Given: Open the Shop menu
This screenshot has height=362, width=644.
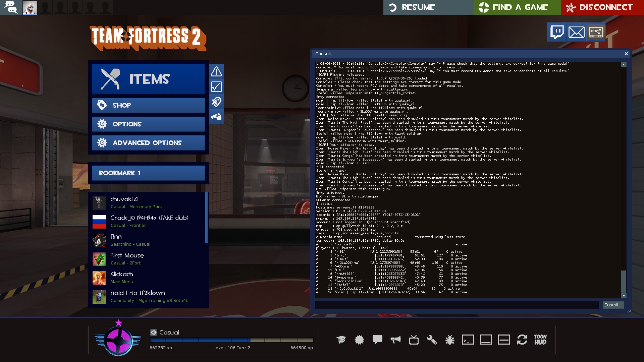Looking at the screenshot, I should 148,105.
